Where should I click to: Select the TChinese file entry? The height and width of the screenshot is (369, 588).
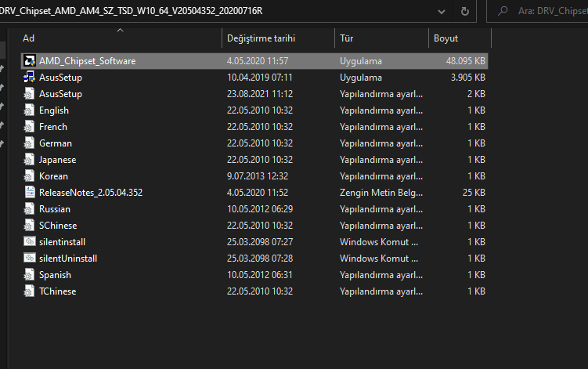tap(58, 291)
